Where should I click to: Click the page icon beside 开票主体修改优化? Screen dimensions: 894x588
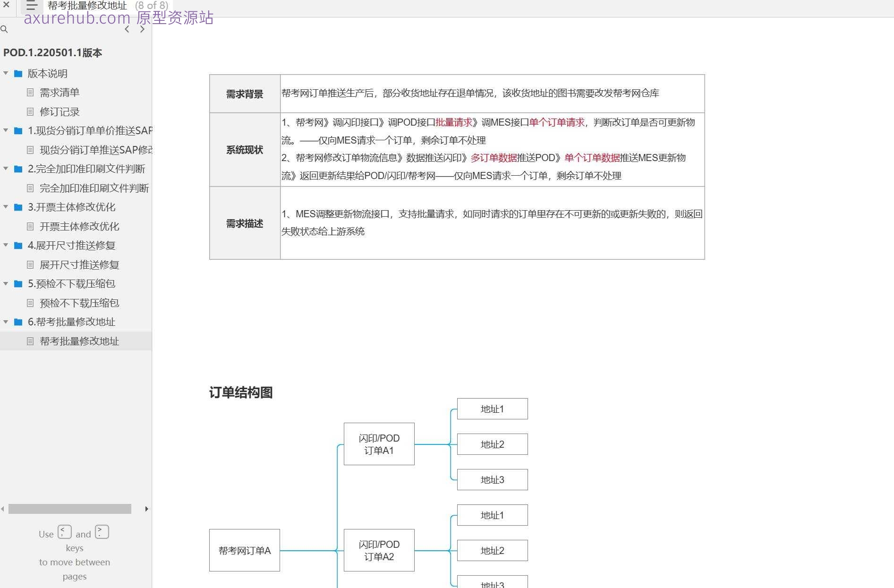30,226
